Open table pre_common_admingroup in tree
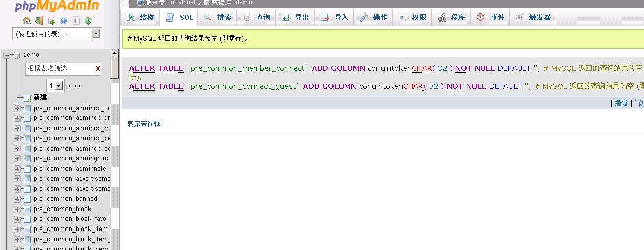 point(72,158)
